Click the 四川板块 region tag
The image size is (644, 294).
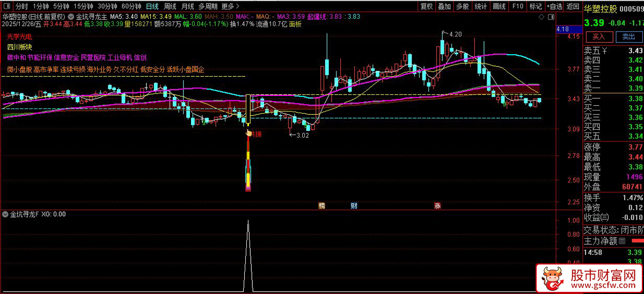coord(19,47)
